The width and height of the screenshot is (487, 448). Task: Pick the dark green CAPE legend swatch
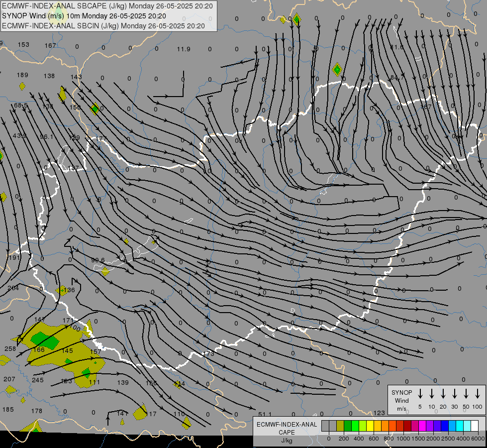[x=348, y=426]
